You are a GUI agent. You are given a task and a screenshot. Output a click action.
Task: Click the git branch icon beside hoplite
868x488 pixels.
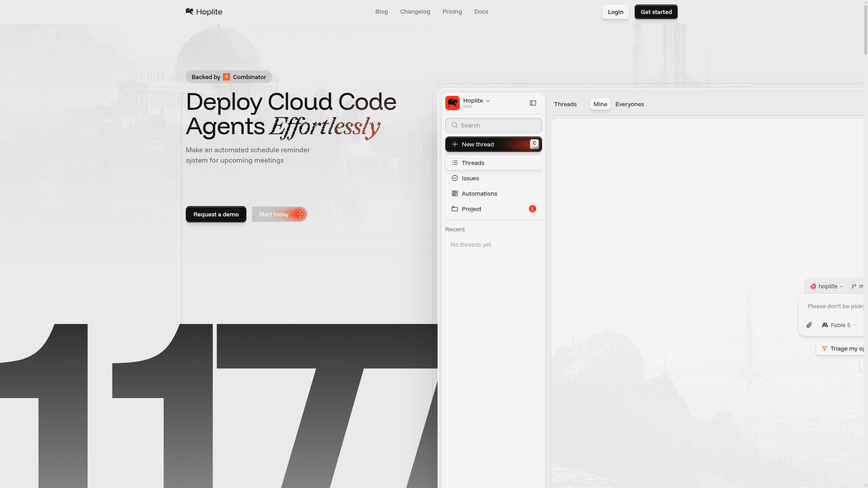coord(854,286)
